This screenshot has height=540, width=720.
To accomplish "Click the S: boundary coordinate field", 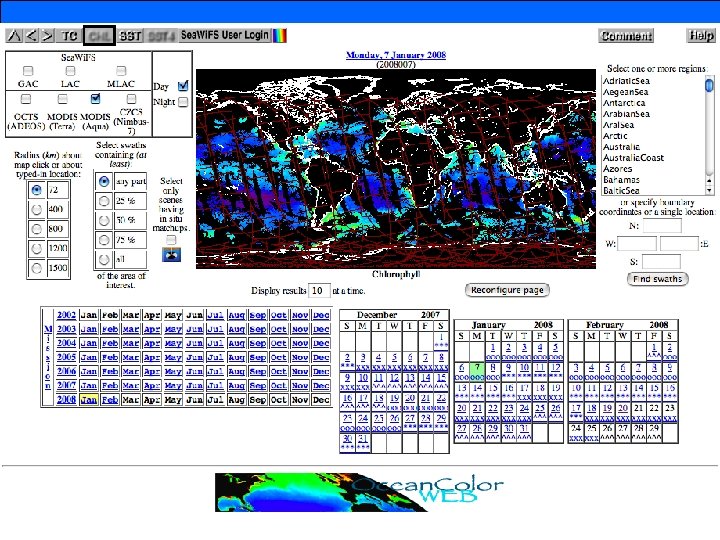I will point(661,262).
